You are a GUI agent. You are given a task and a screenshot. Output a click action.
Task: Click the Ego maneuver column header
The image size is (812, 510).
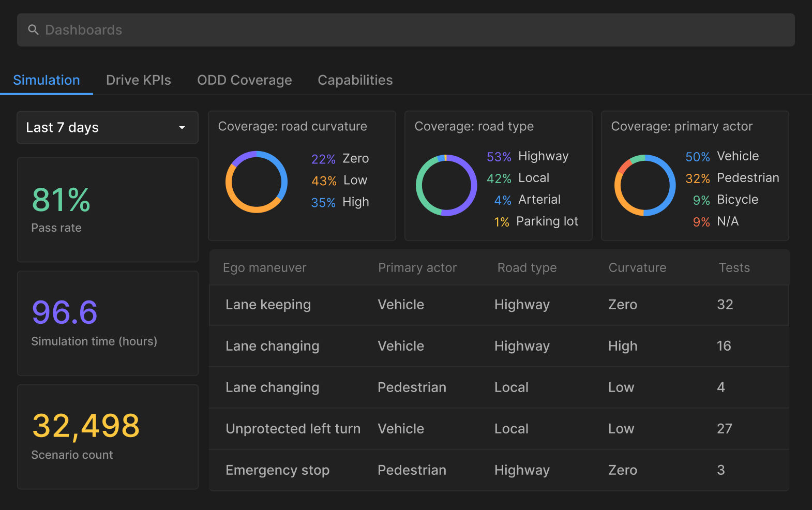click(x=264, y=267)
